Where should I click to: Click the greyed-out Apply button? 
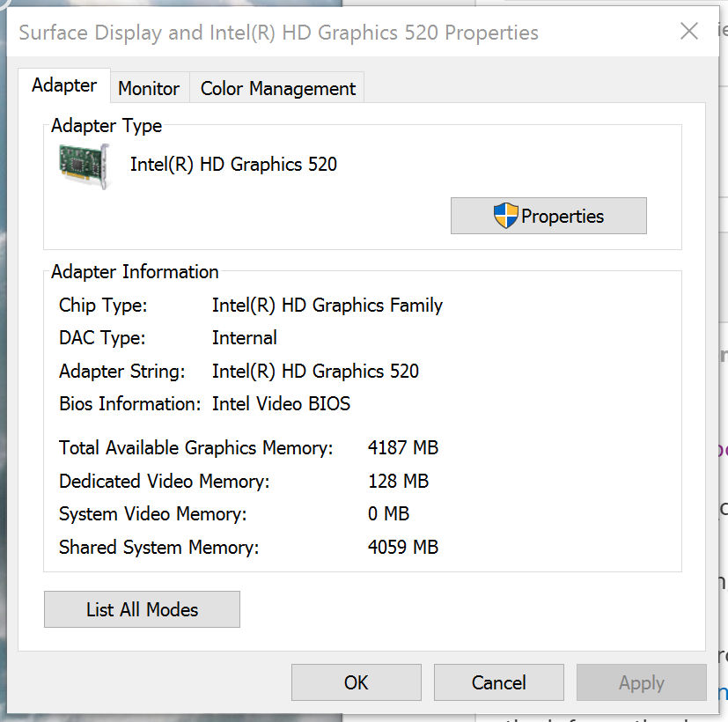click(641, 682)
